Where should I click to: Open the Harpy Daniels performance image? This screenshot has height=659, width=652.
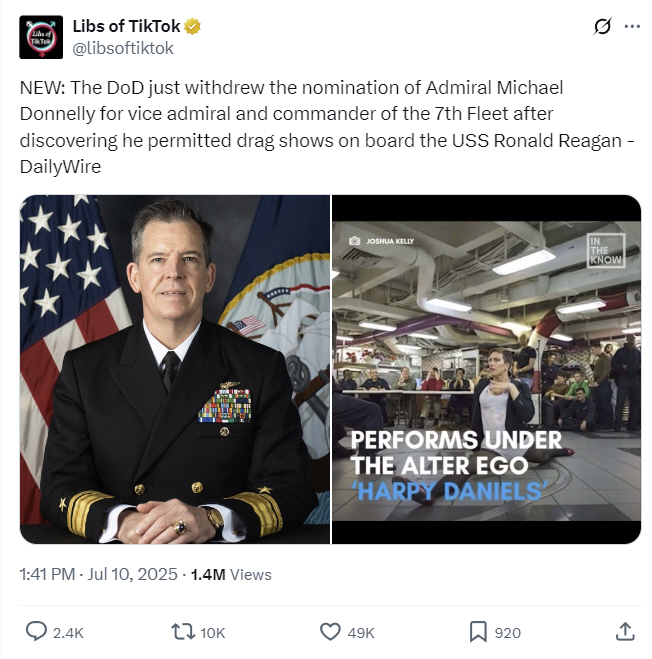click(x=486, y=369)
